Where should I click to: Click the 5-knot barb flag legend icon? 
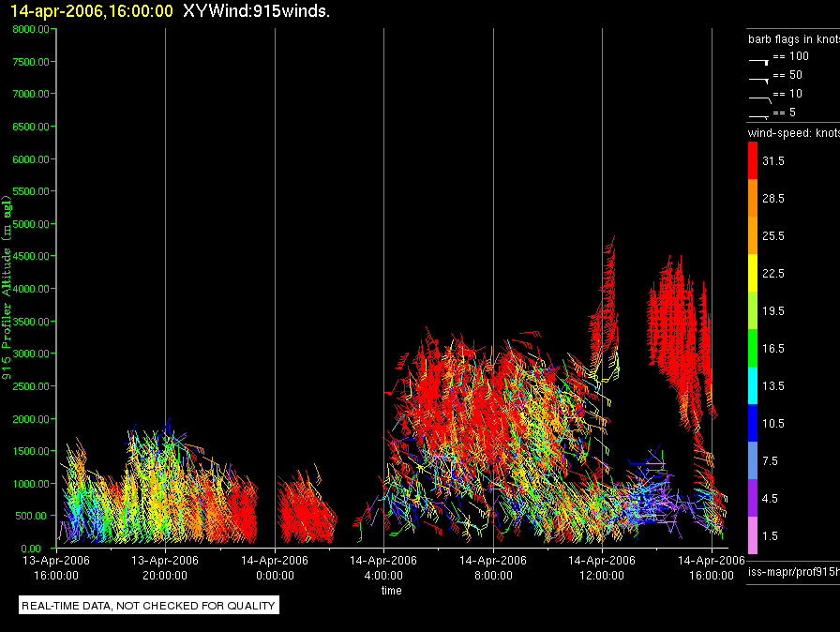click(x=759, y=116)
